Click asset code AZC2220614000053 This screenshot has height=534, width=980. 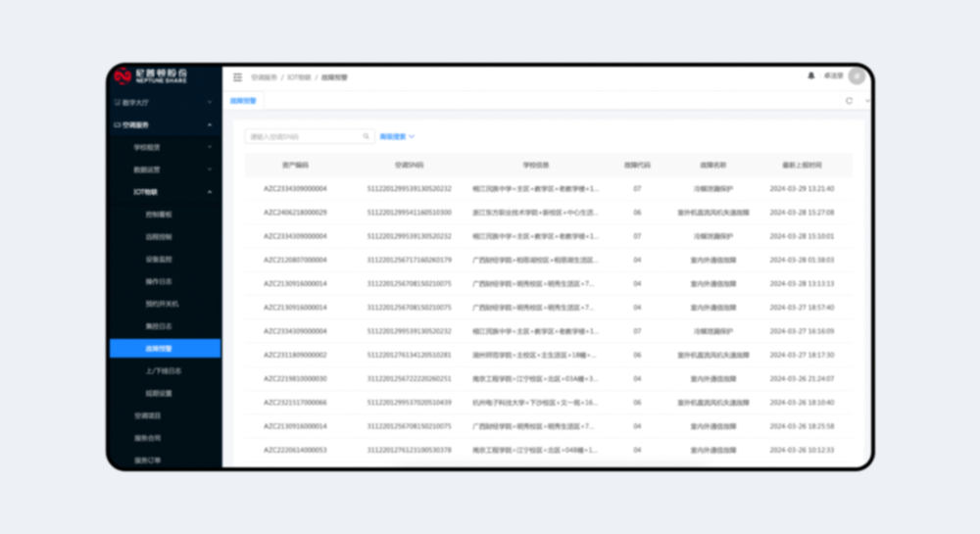coord(295,450)
